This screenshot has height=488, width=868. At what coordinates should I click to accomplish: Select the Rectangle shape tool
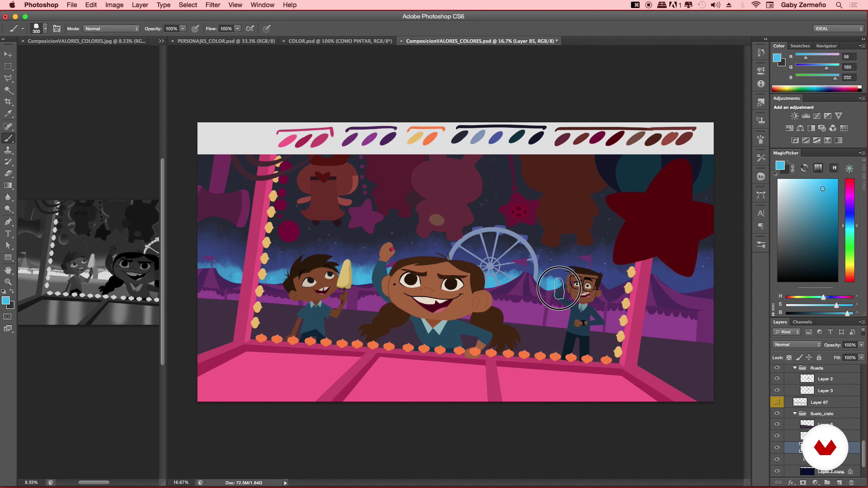click(x=8, y=257)
